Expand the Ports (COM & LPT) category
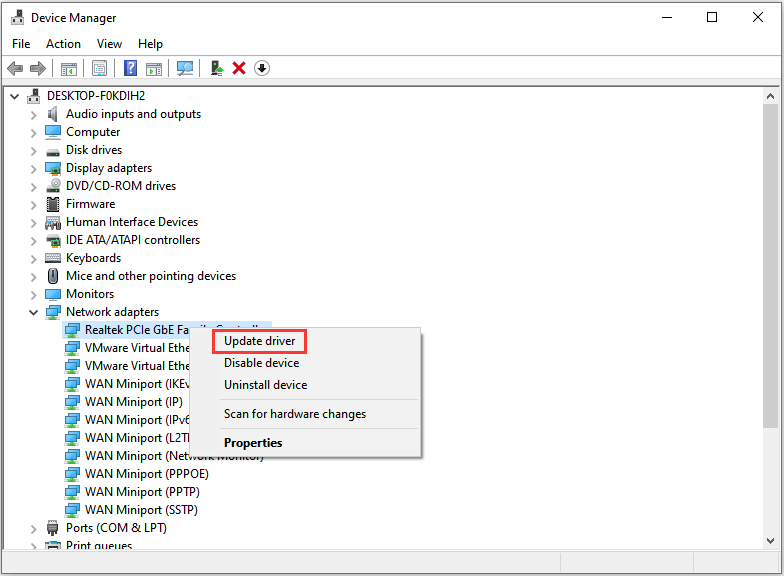 pyautogui.click(x=34, y=529)
